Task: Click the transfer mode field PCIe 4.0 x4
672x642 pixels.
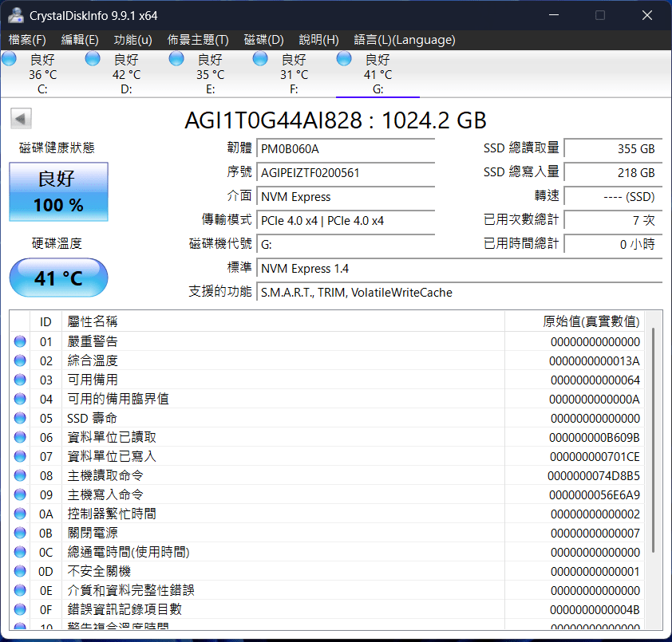Action: (346, 221)
